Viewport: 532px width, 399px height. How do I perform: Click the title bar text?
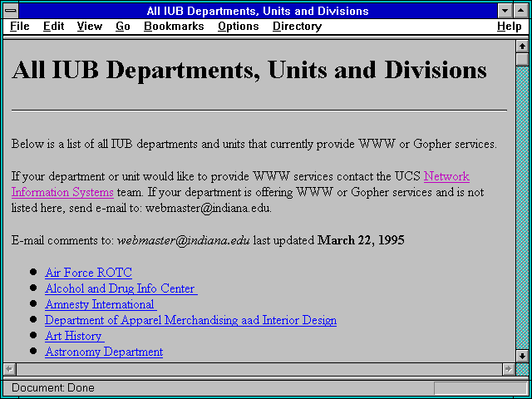(258, 11)
